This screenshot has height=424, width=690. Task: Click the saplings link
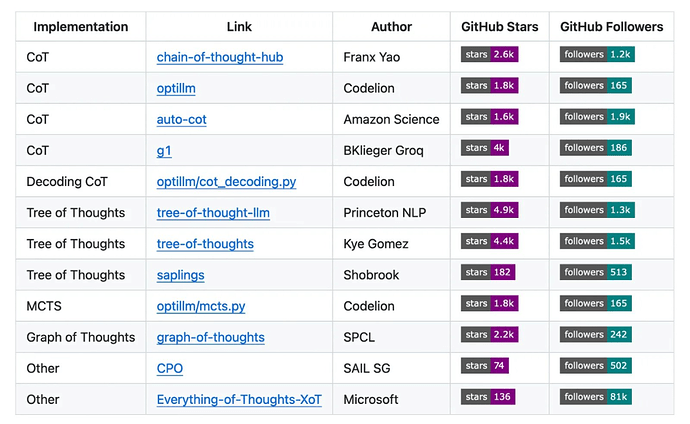pyautogui.click(x=180, y=275)
